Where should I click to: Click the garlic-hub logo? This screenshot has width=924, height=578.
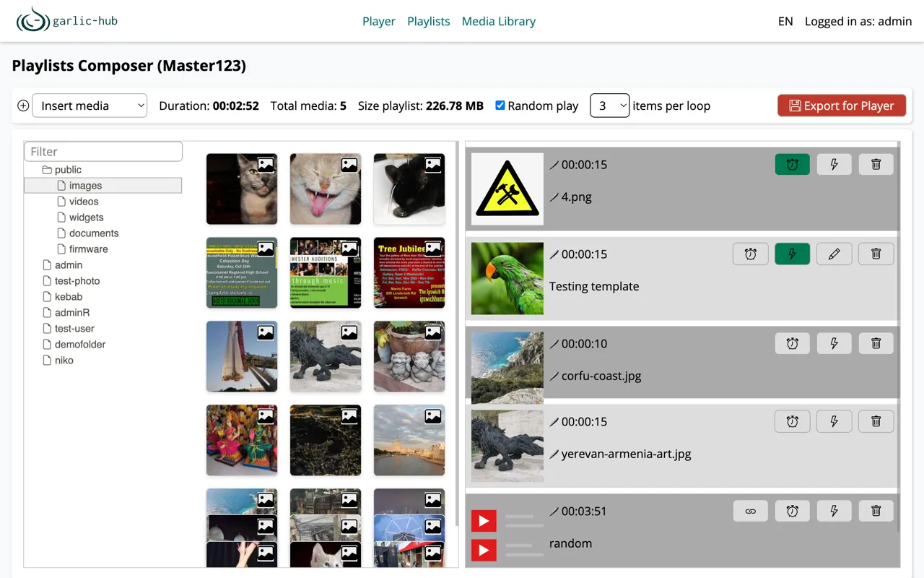tap(67, 21)
